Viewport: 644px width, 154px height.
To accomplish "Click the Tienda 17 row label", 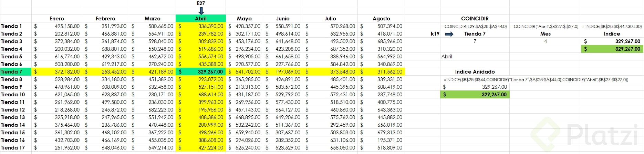I will tap(13, 148).
